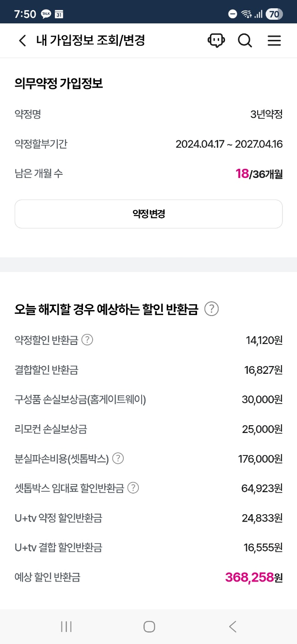
Task: Open the hamburger menu
Action: pyautogui.click(x=274, y=41)
